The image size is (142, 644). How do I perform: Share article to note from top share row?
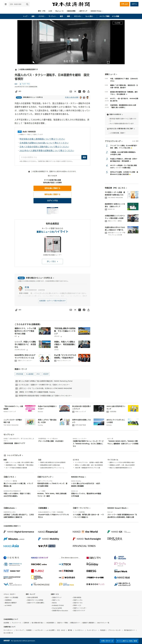(75, 92)
